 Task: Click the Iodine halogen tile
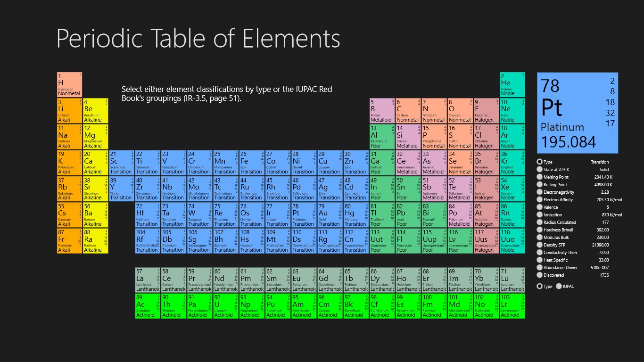[486, 189]
